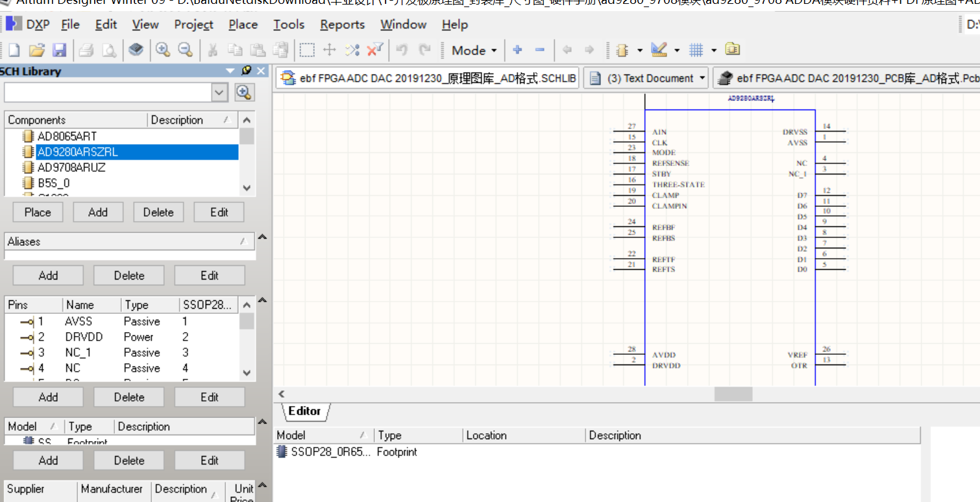Click the IEEE symbols component icon
This screenshot has height=502, width=980.
[622, 50]
